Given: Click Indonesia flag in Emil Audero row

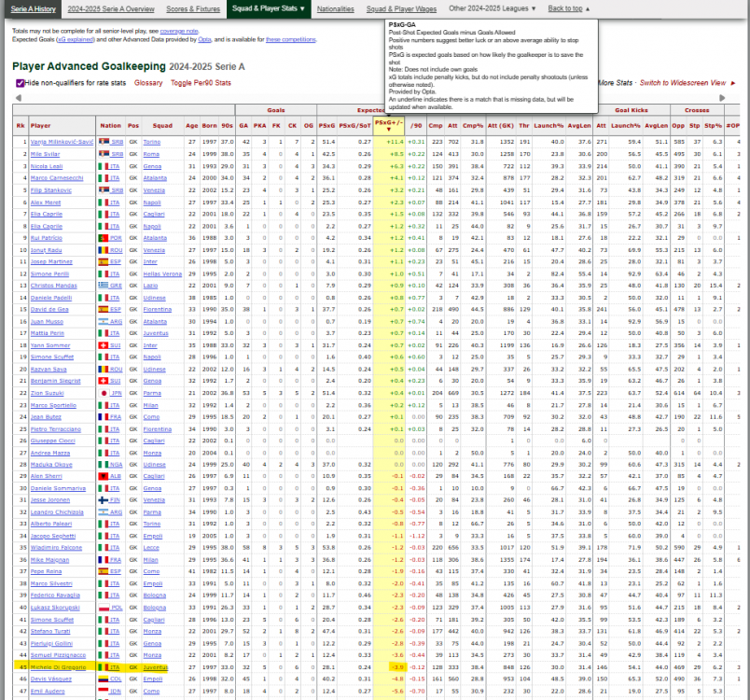Looking at the screenshot, I should pos(104,691).
